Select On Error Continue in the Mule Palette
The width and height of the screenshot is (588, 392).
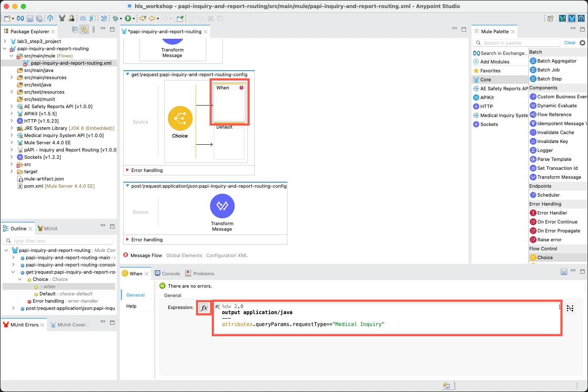tap(554, 222)
